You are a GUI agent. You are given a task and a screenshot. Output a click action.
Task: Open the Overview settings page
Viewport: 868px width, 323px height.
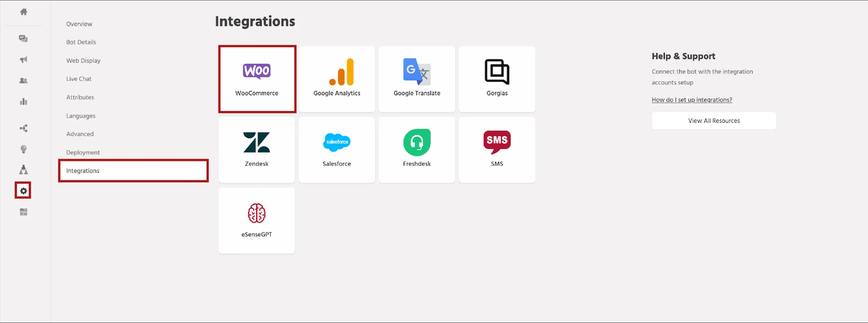point(79,24)
